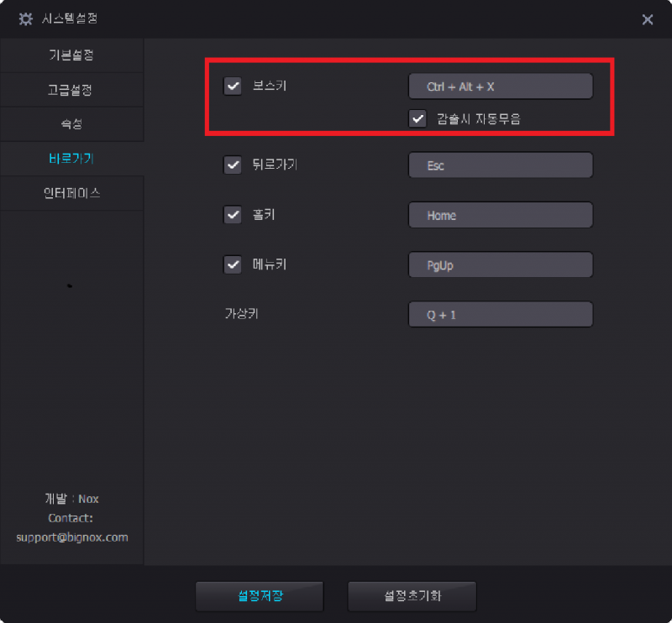Reset settings with 설정초기화 button

click(412, 596)
